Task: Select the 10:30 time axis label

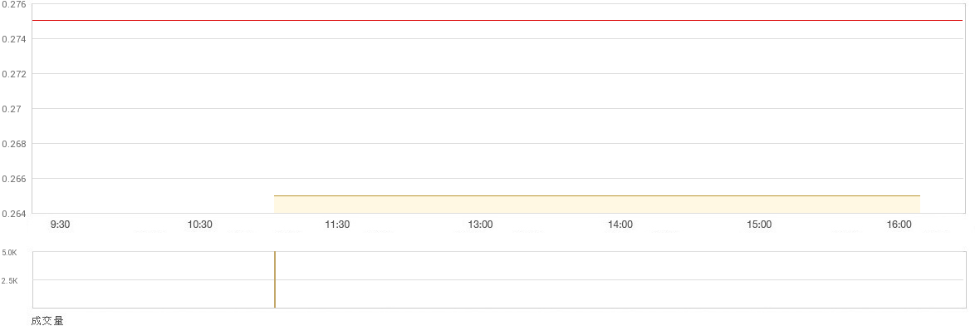Action: pyautogui.click(x=200, y=224)
